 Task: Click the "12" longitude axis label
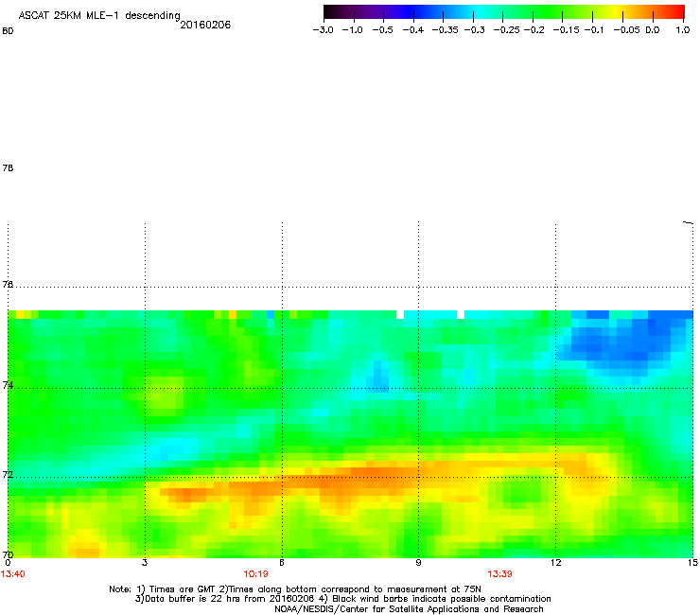click(x=555, y=563)
